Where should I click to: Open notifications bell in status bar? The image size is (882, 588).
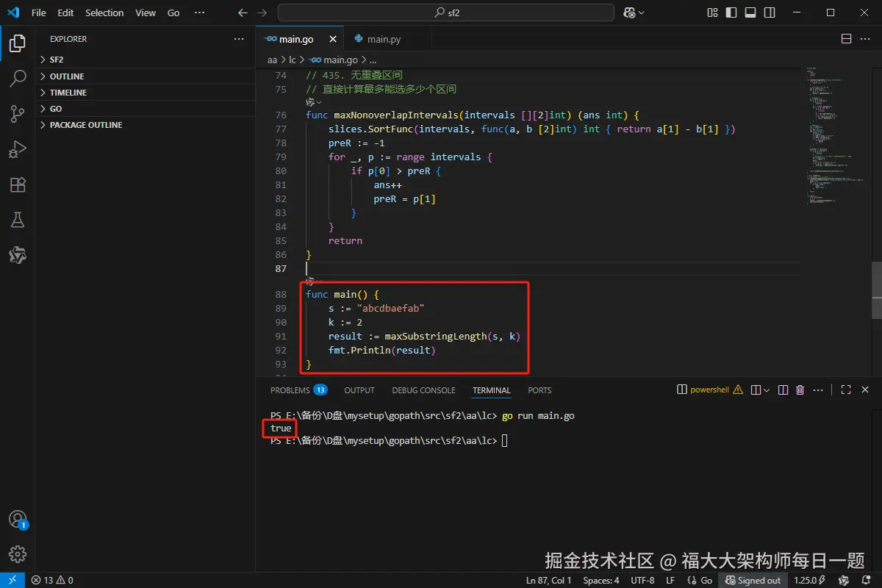[x=866, y=580]
